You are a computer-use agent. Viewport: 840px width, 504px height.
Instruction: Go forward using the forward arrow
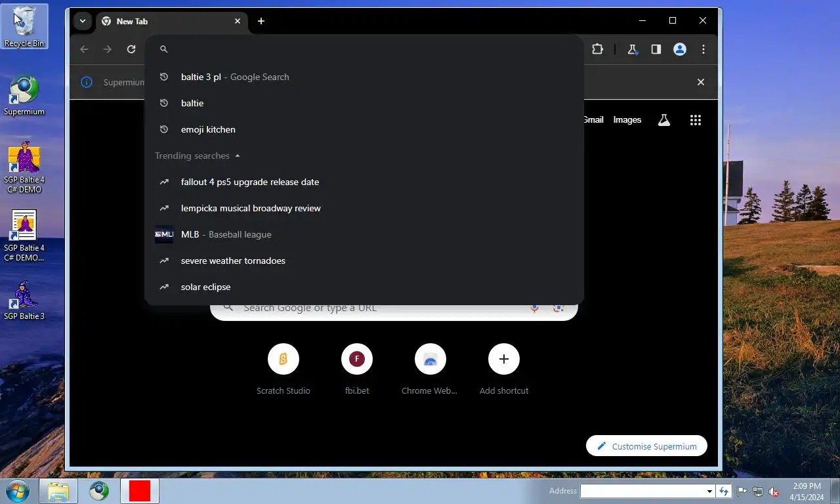tap(108, 49)
